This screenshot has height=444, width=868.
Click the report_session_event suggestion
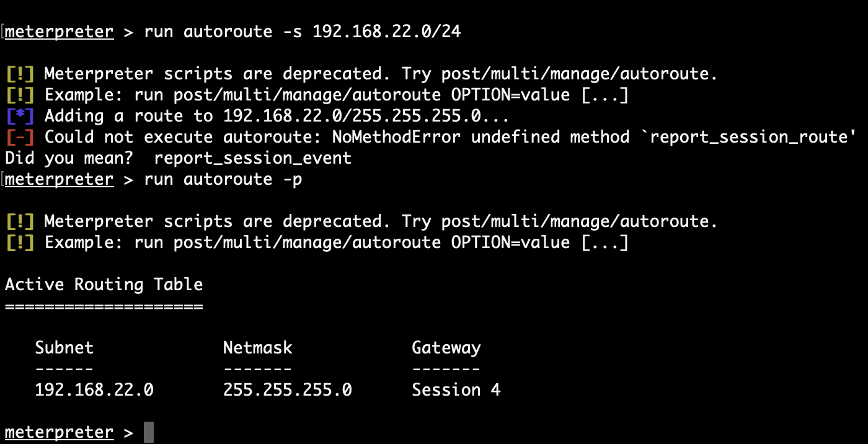click(x=253, y=158)
